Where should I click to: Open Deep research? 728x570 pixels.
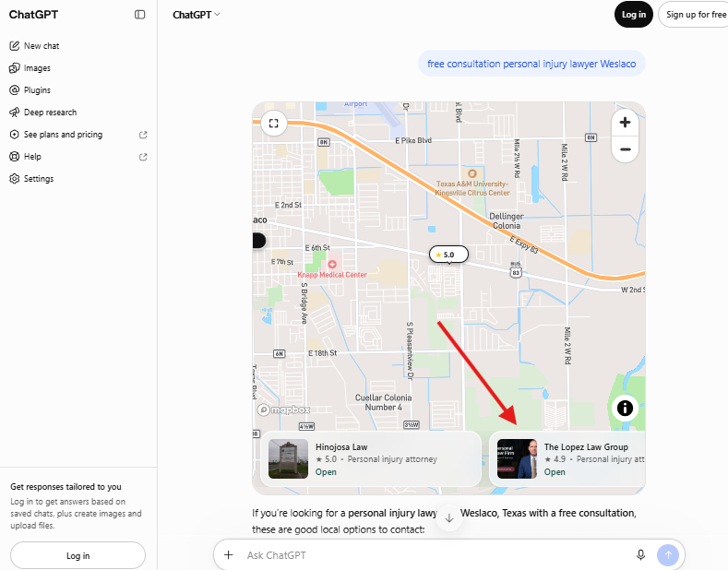[x=78, y=113]
